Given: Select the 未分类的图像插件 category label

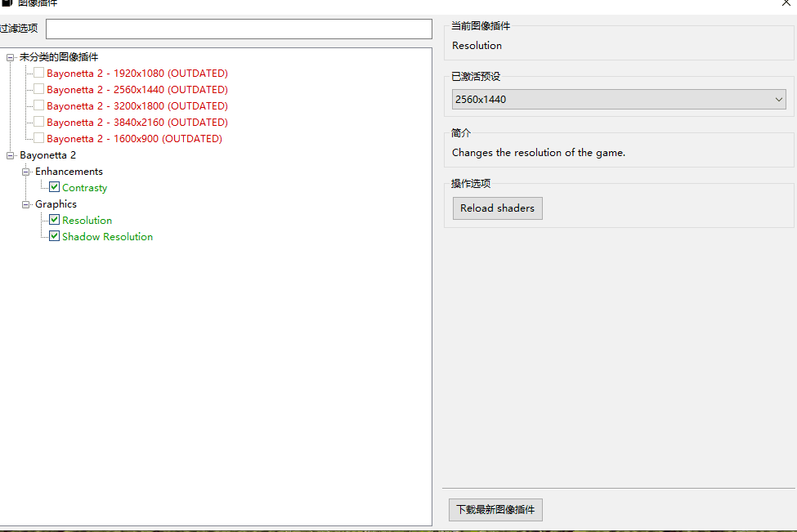Looking at the screenshot, I should coord(59,57).
